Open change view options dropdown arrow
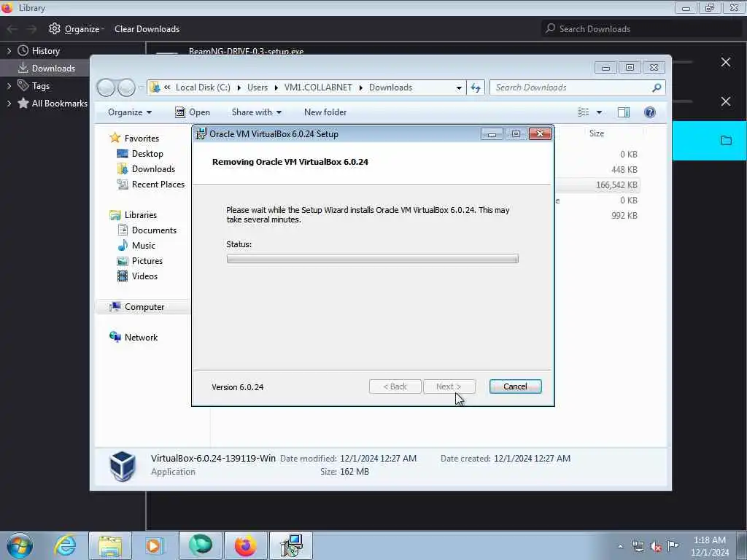 [600, 112]
